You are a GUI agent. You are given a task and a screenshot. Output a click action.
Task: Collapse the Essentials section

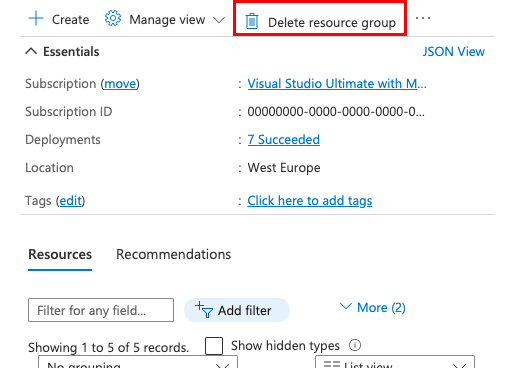pos(31,51)
